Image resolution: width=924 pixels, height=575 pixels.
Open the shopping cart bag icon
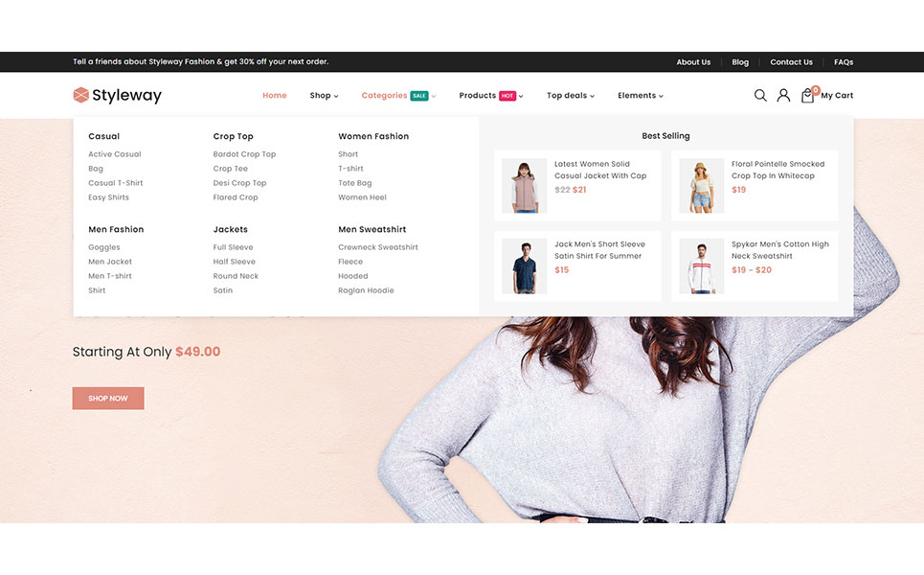pos(807,96)
